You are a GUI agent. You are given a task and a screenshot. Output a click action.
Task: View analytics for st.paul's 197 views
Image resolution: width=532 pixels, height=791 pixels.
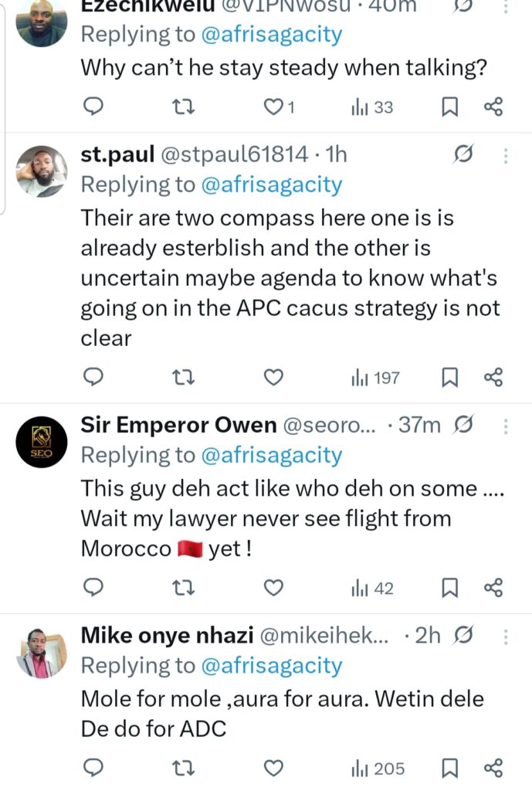pos(375,377)
